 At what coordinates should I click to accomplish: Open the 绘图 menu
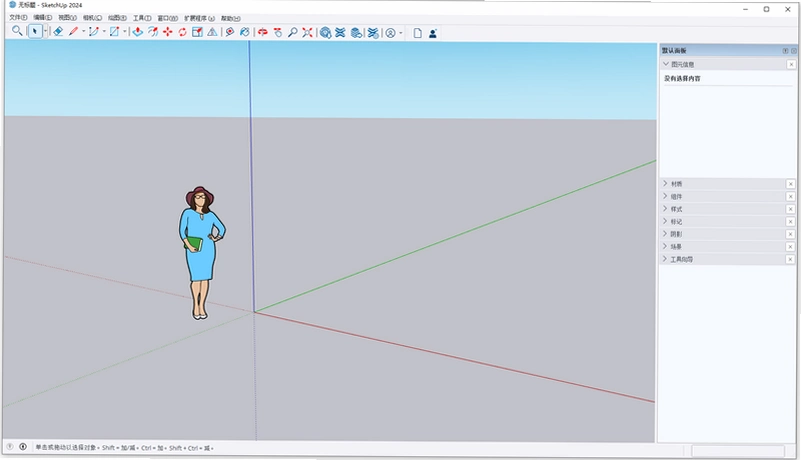117,18
